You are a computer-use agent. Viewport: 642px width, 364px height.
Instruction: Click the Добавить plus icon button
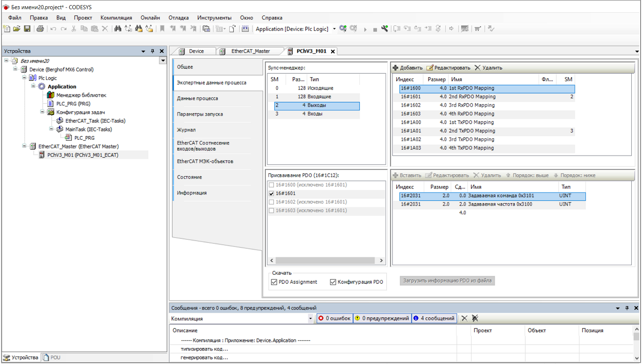[x=408, y=68]
